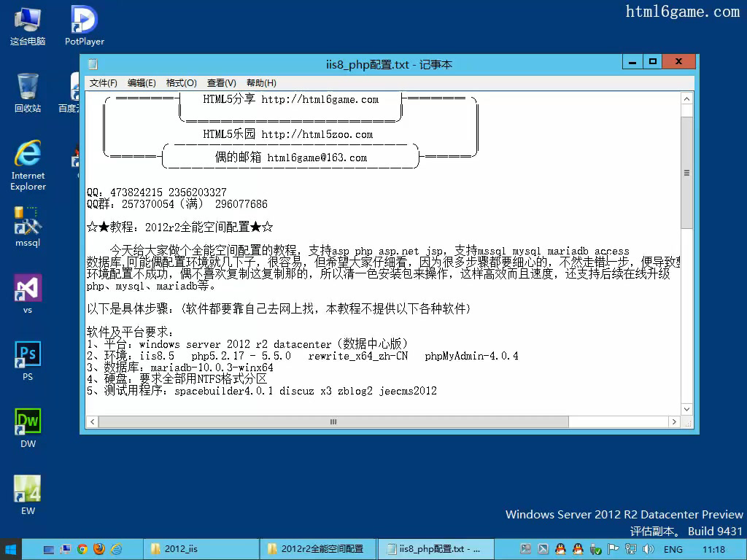Click the phpMyAdmin-4.0.4 text

[x=472, y=356]
